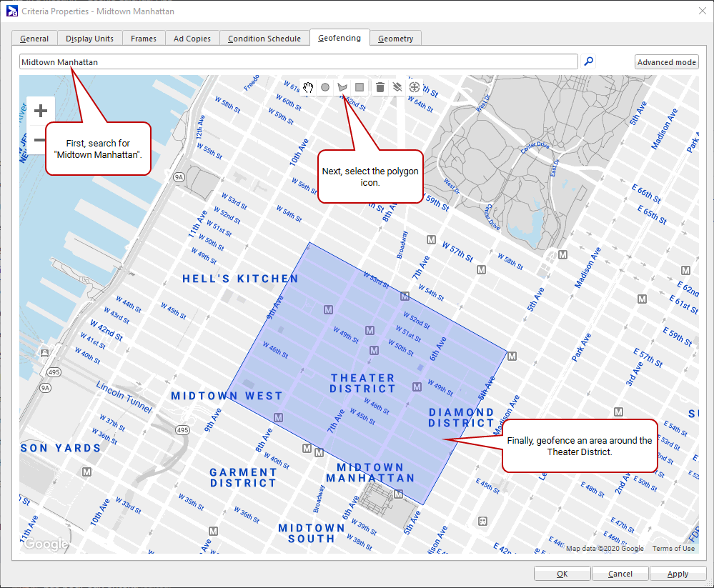Open the Frames tab
Screen dimensions: 714x588
[x=144, y=39]
